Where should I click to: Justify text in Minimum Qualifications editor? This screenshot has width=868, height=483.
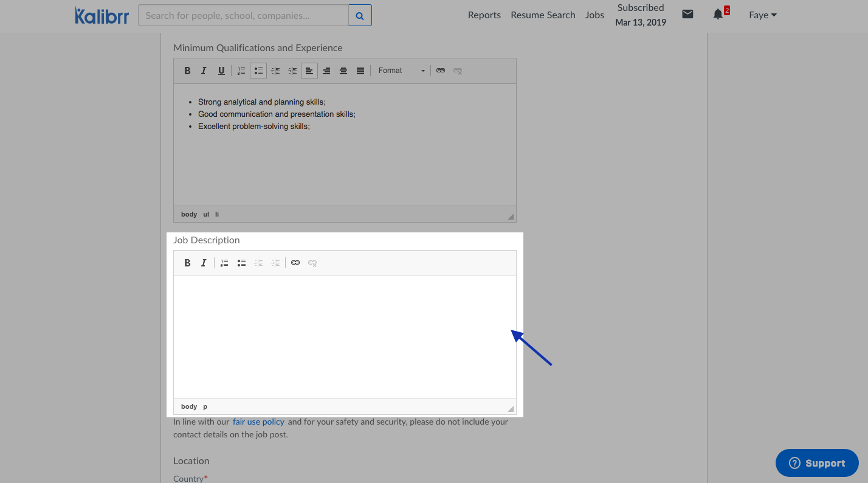360,71
